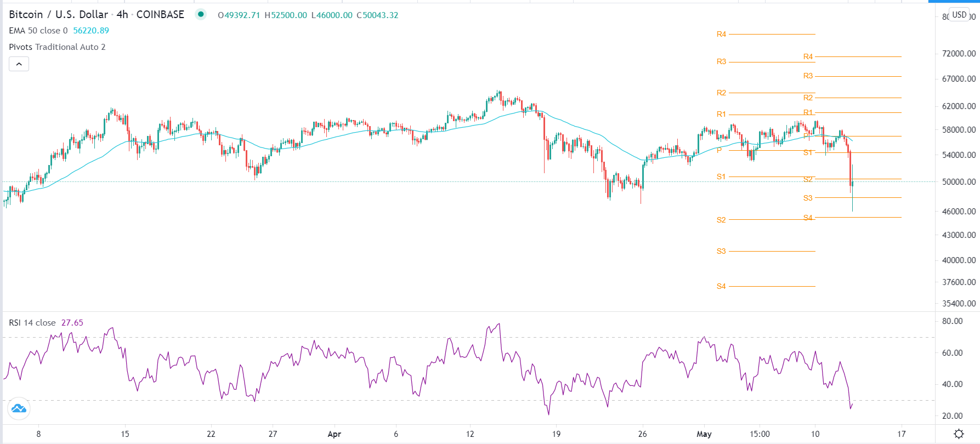This screenshot has width=980, height=444.
Task: Click the S4 pivot label at bottom
Action: [721, 286]
